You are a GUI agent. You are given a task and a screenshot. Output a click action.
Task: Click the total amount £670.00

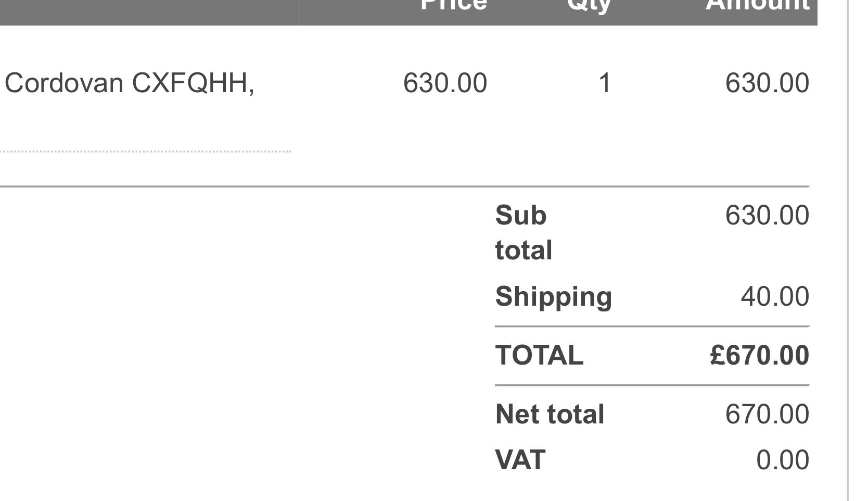click(760, 355)
